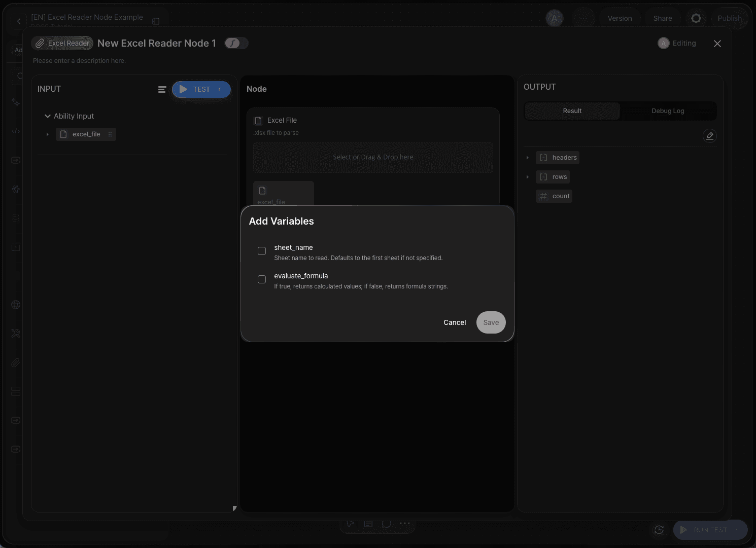Click the sparkle AI icon in the left sidebar

pos(16,102)
